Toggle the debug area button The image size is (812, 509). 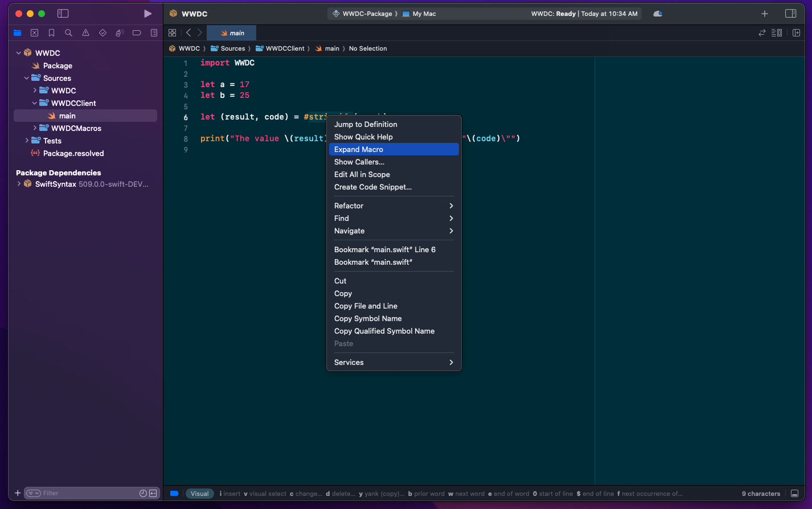[x=794, y=494]
